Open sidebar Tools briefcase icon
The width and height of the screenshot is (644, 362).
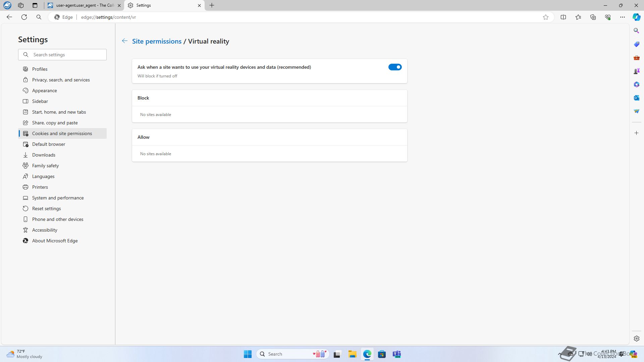636,58
